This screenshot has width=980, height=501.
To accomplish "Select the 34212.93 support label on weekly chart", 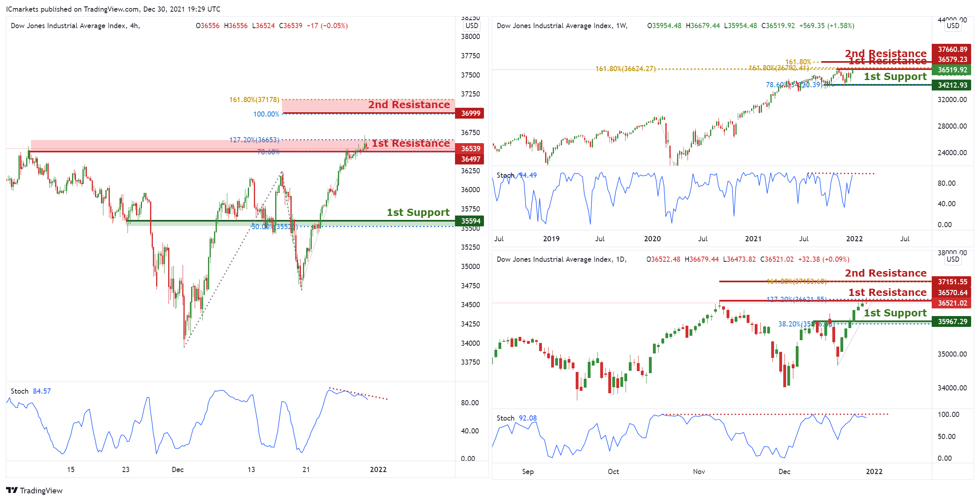I will [952, 85].
